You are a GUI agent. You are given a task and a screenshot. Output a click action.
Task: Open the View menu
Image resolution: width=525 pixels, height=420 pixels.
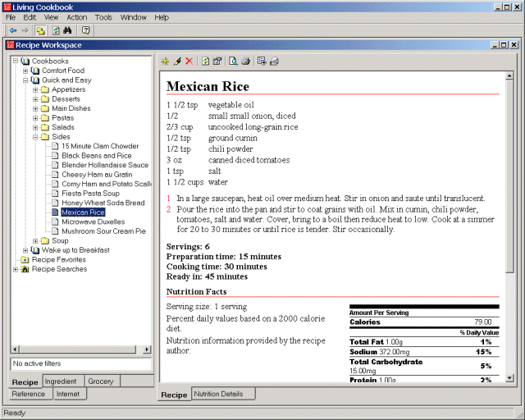[x=51, y=17]
